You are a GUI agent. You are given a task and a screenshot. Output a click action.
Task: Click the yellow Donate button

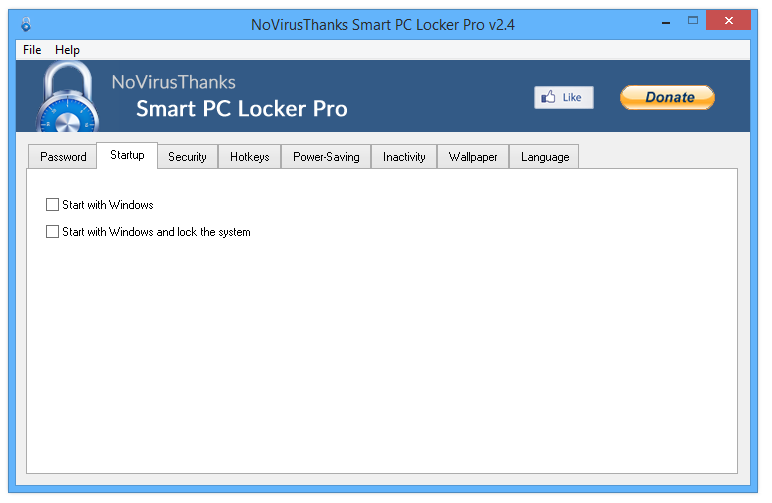(667, 97)
